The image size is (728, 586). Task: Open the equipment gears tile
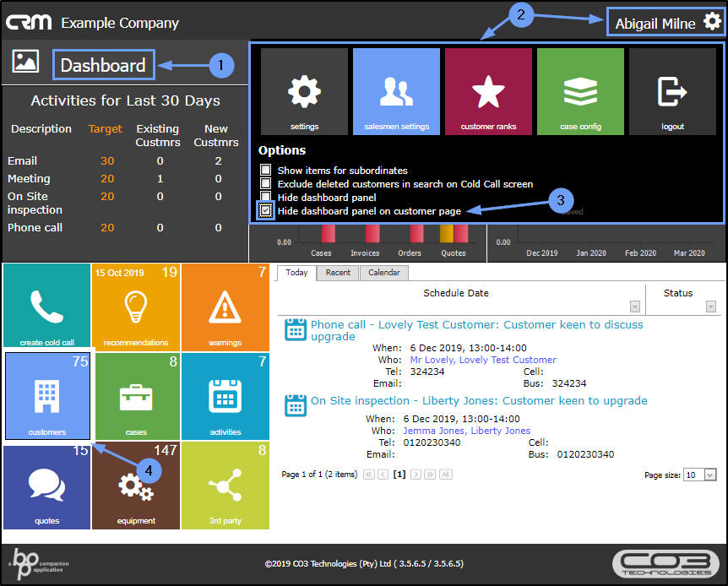(x=136, y=486)
